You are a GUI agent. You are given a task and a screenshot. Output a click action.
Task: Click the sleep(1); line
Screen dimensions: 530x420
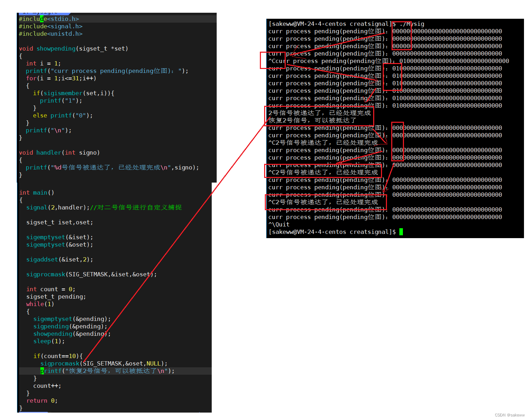(49, 341)
